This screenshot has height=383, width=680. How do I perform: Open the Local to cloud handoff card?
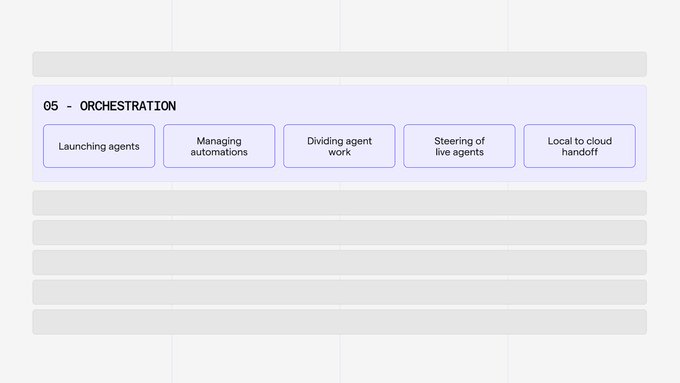pyautogui.click(x=579, y=146)
